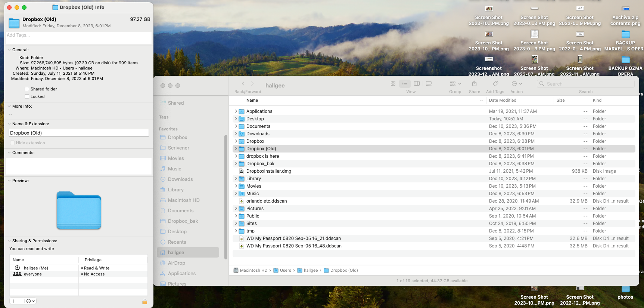Enable the Shared folder checkbox
This screenshot has height=308, width=644.
point(27,89)
